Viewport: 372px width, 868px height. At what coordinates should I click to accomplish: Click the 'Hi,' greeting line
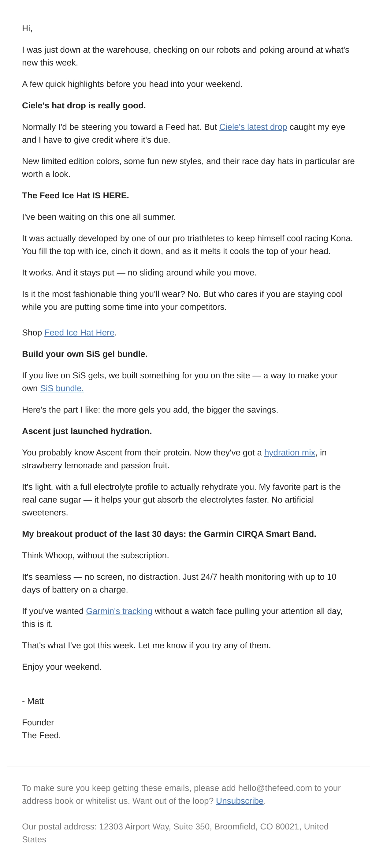[x=27, y=28]
